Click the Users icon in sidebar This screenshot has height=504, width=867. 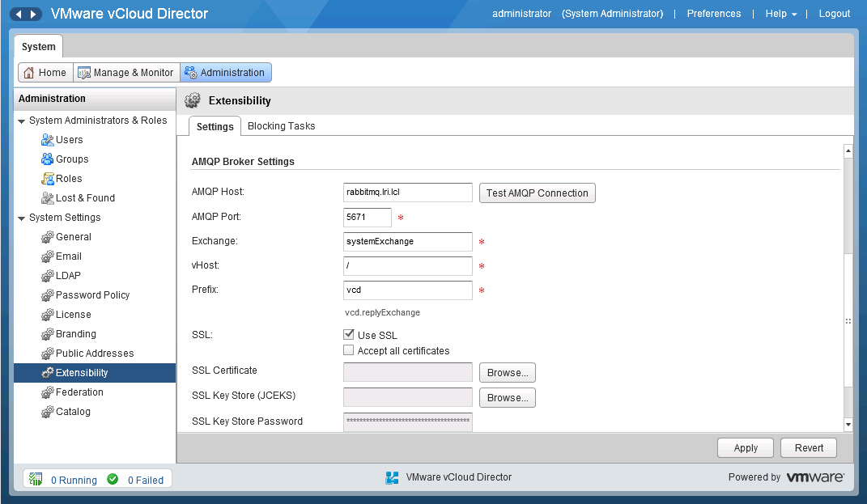point(48,140)
